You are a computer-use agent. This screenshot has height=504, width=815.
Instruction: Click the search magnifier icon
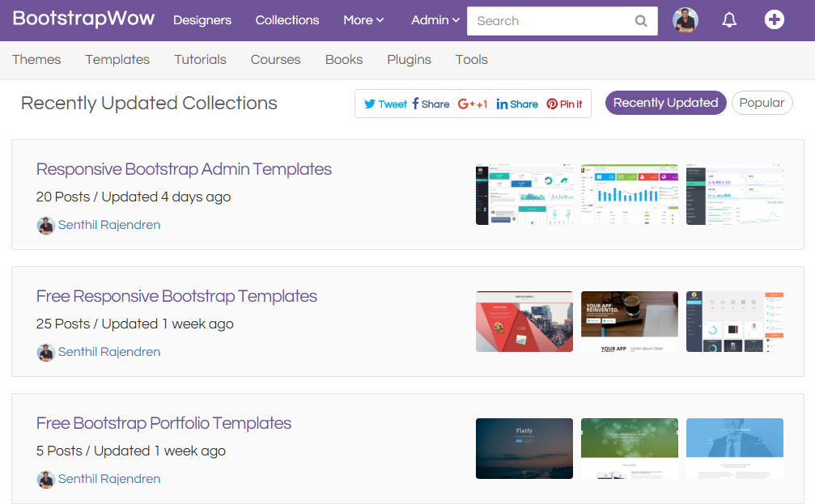(640, 21)
